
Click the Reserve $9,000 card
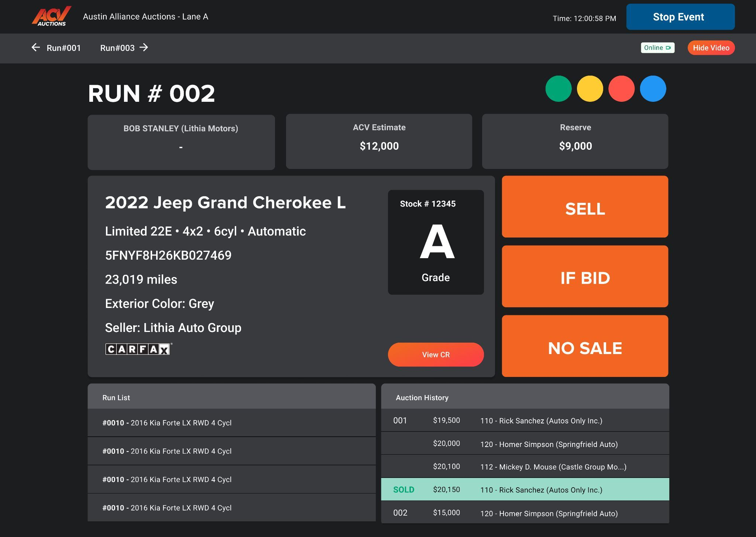click(575, 142)
